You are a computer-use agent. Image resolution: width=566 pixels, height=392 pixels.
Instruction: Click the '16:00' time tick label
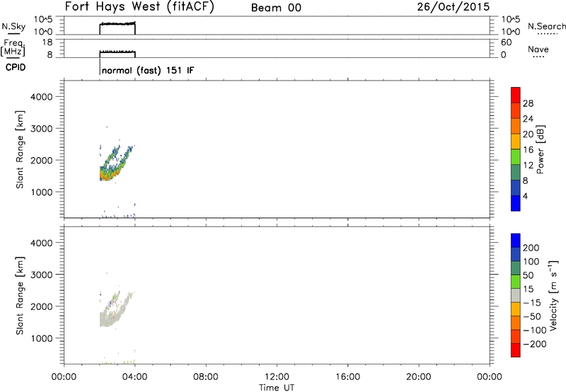tap(347, 377)
